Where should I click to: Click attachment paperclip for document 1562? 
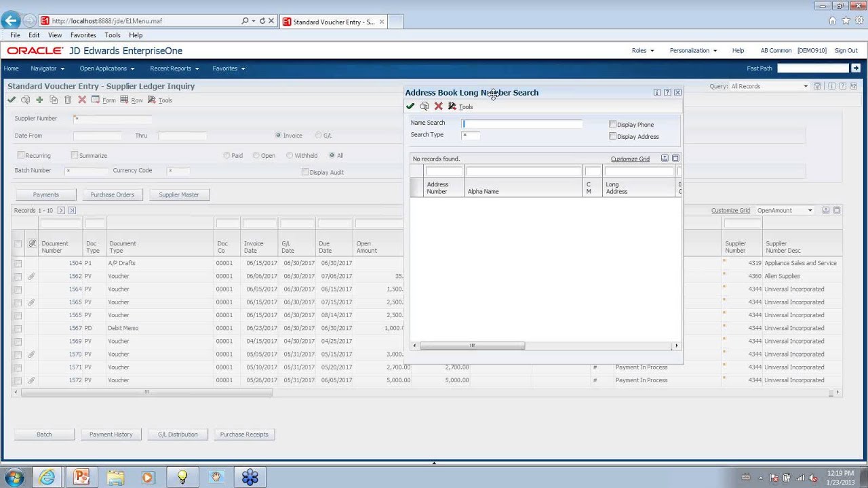31,276
